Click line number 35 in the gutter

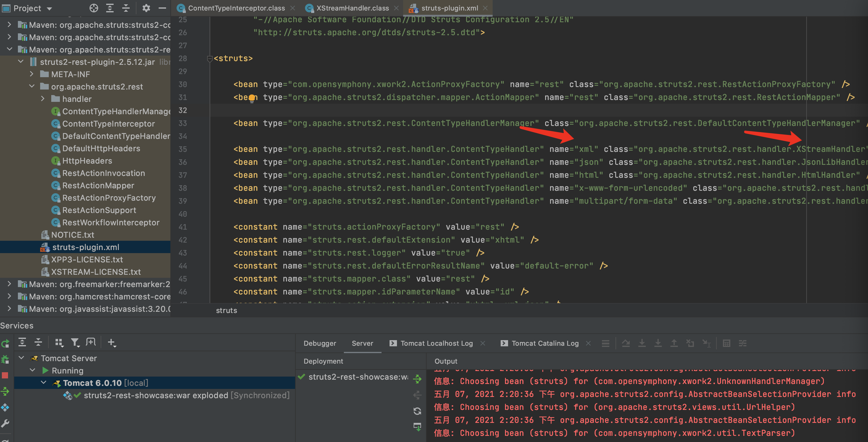(x=183, y=149)
